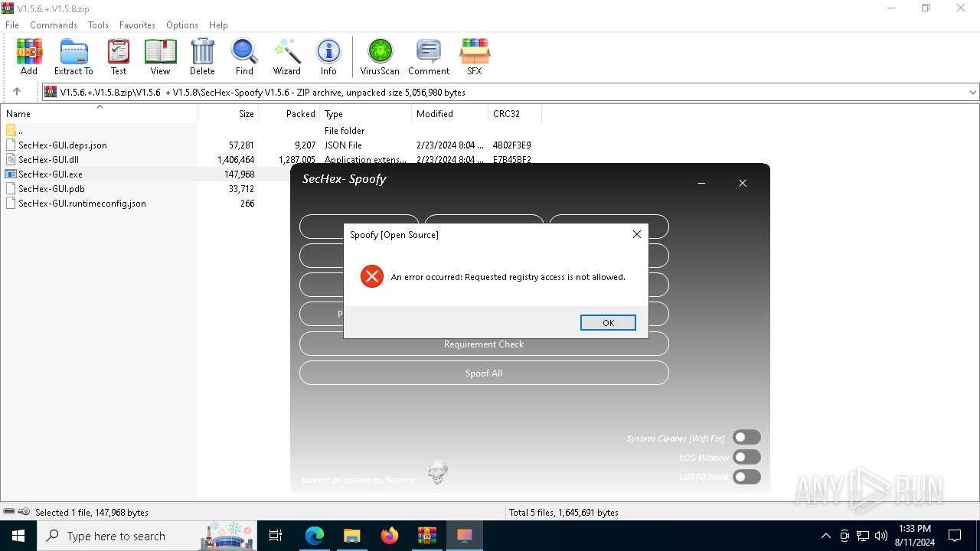980x551 pixels.
Task: Click the Test archive icon
Action: tap(119, 57)
